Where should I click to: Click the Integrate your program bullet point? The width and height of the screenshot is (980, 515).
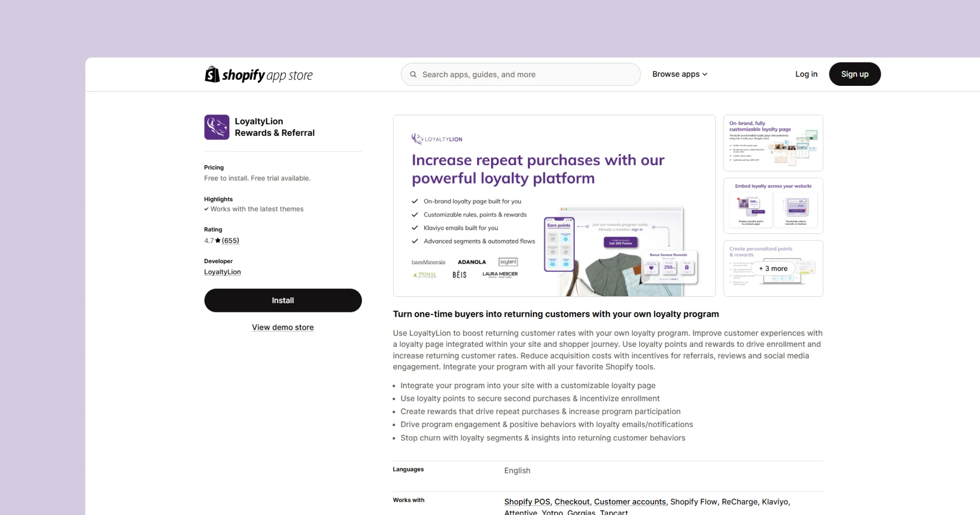528,386
